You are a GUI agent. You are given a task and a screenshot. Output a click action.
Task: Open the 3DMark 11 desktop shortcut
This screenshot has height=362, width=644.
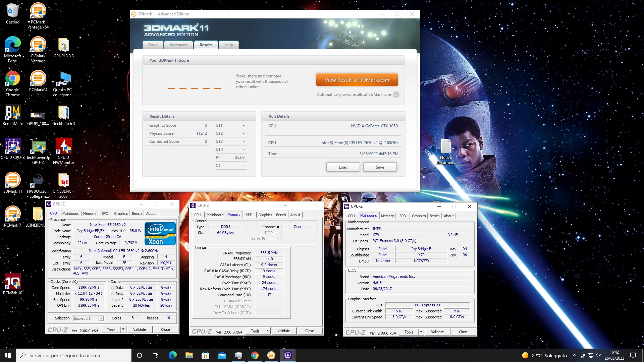[12, 183]
